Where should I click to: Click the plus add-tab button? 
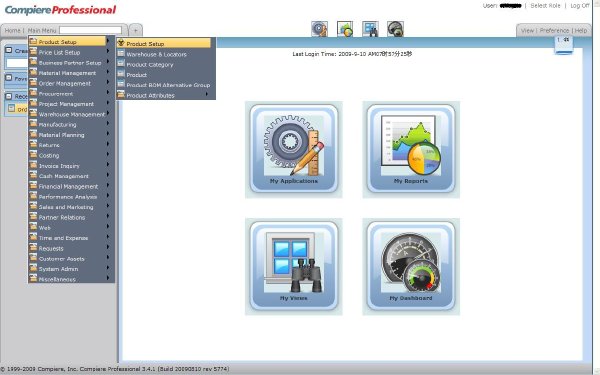[x=135, y=30]
